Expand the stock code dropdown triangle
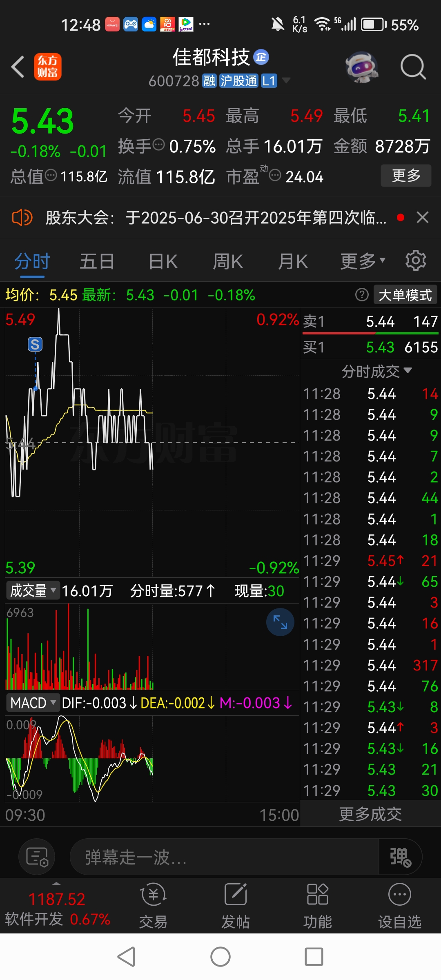 [x=286, y=80]
